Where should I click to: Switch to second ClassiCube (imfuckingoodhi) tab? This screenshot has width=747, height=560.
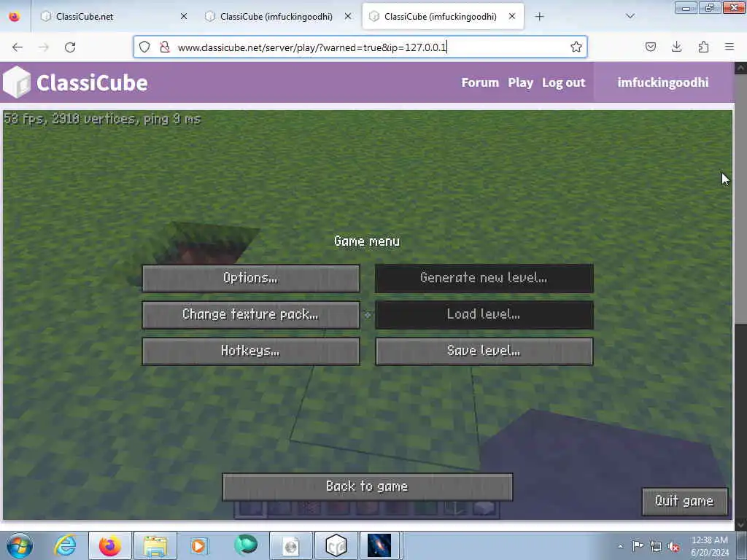276,17
